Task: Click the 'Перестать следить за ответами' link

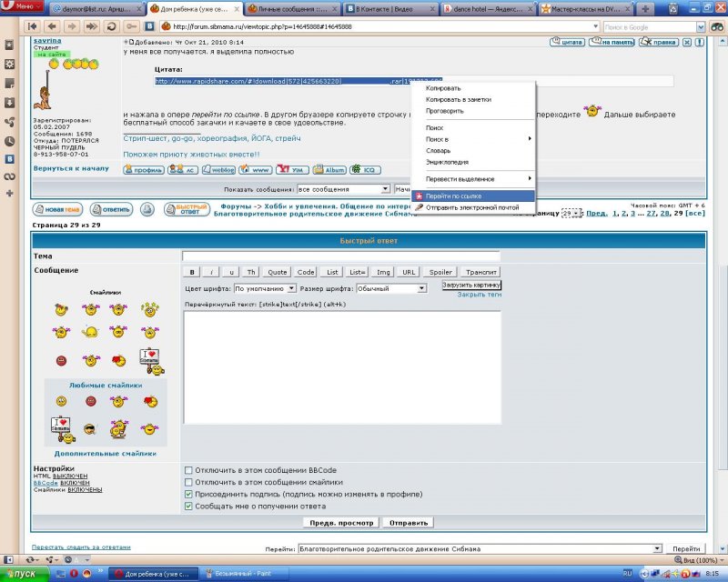Action: tap(81, 547)
